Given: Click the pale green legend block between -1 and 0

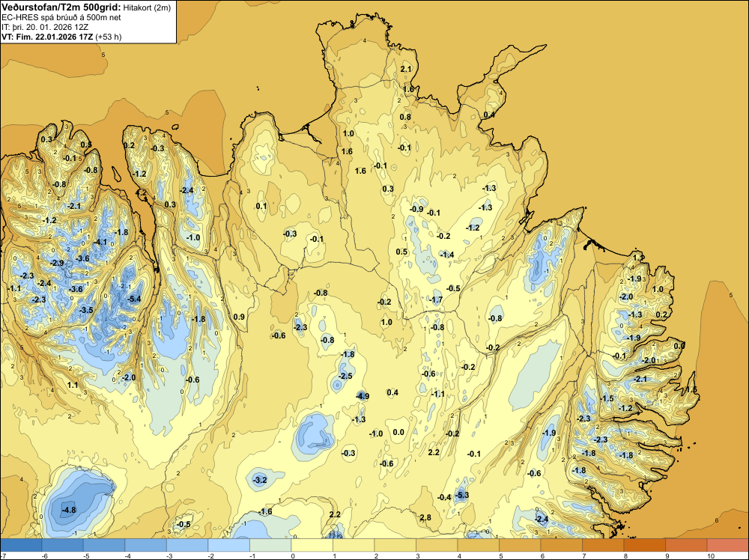Looking at the screenshot, I should coord(270,545).
